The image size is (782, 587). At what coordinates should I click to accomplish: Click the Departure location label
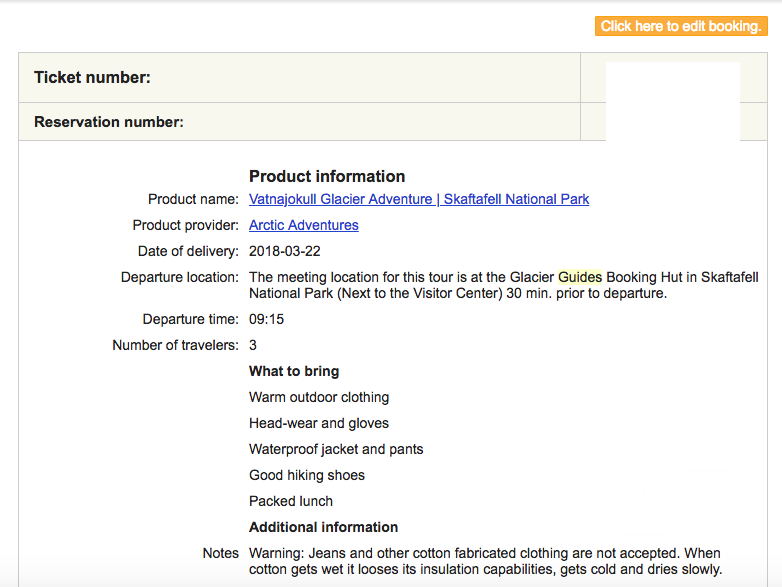pyautogui.click(x=180, y=277)
